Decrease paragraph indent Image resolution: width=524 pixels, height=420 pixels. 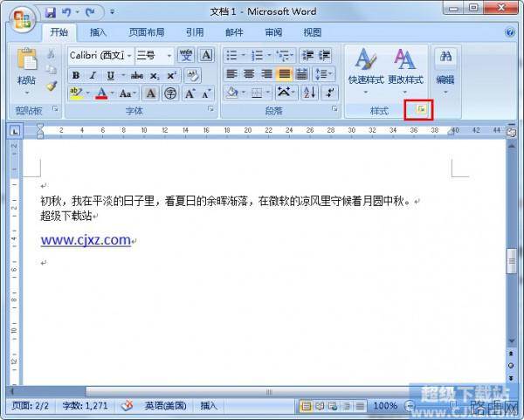[307, 56]
